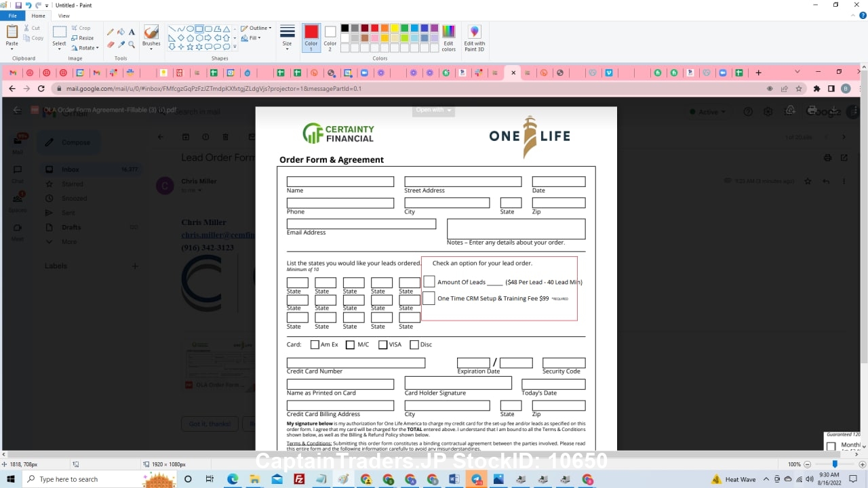The image size is (868, 488).
Task: Open File Explorer from the taskbar
Action: pyautogui.click(x=254, y=479)
